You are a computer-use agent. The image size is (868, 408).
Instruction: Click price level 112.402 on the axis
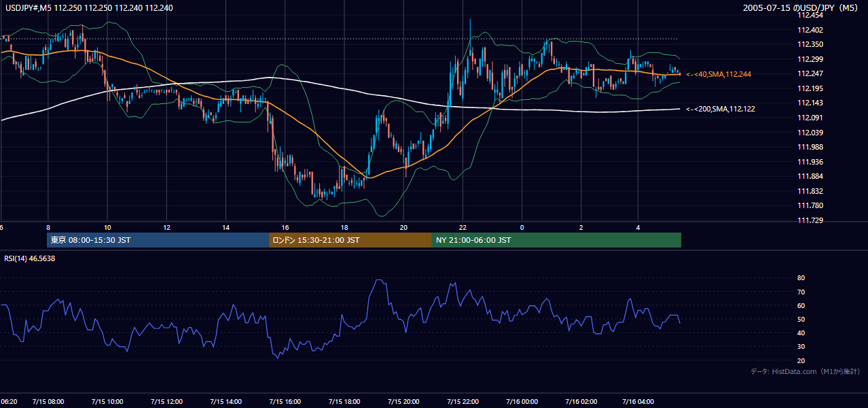(810, 30)
